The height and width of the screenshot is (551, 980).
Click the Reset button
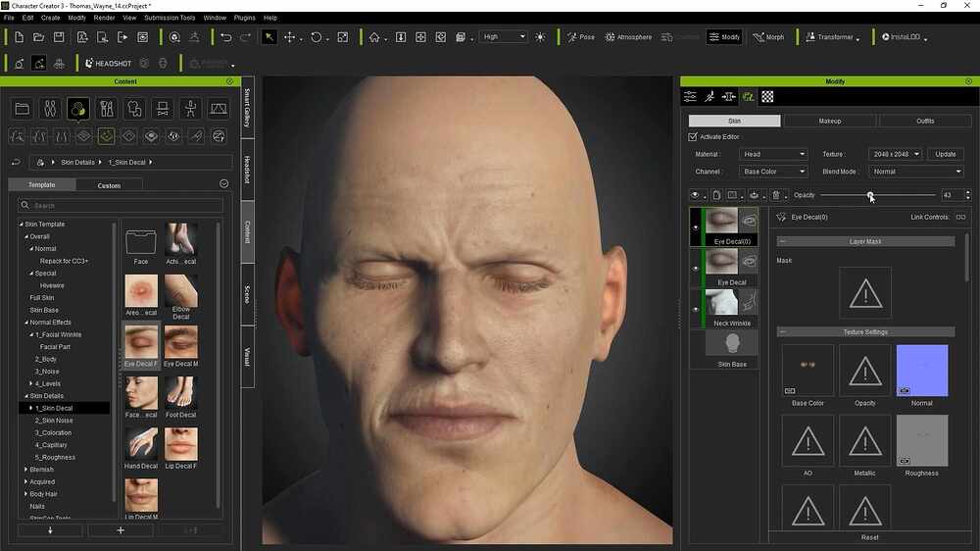[x=869, y=537]
